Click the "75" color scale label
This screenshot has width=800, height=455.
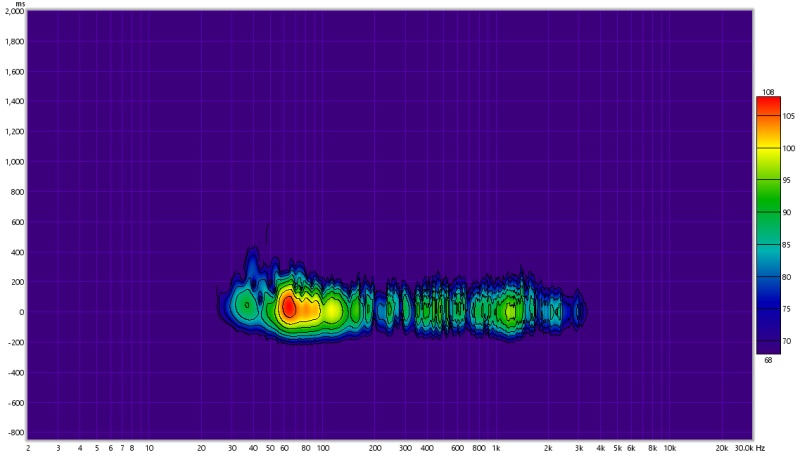[786, 309]
